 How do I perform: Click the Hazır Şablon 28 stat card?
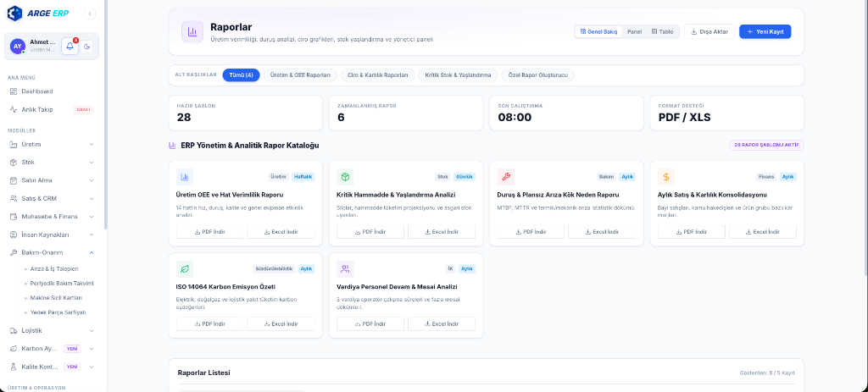[x=245, y=113]
